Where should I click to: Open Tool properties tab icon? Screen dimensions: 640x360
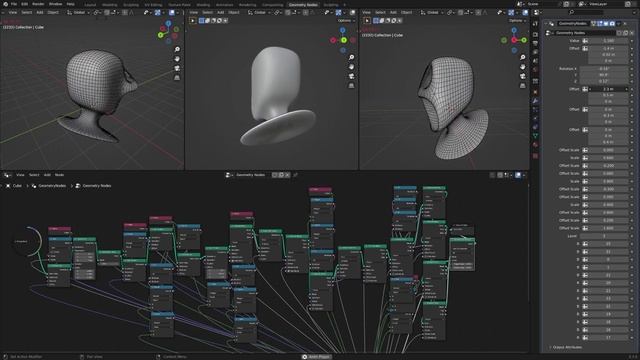pos(536,24)
